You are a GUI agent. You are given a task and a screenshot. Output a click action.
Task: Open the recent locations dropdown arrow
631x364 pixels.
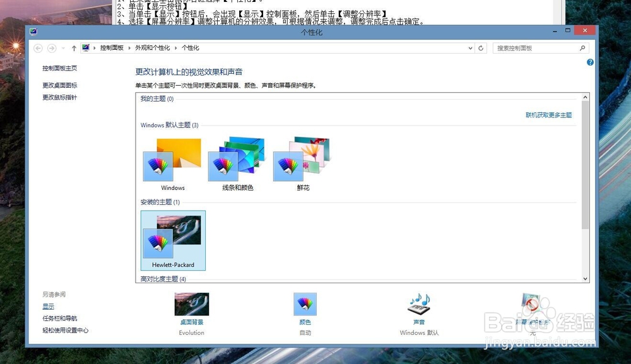pyautogui.click(x=63, y=49)
